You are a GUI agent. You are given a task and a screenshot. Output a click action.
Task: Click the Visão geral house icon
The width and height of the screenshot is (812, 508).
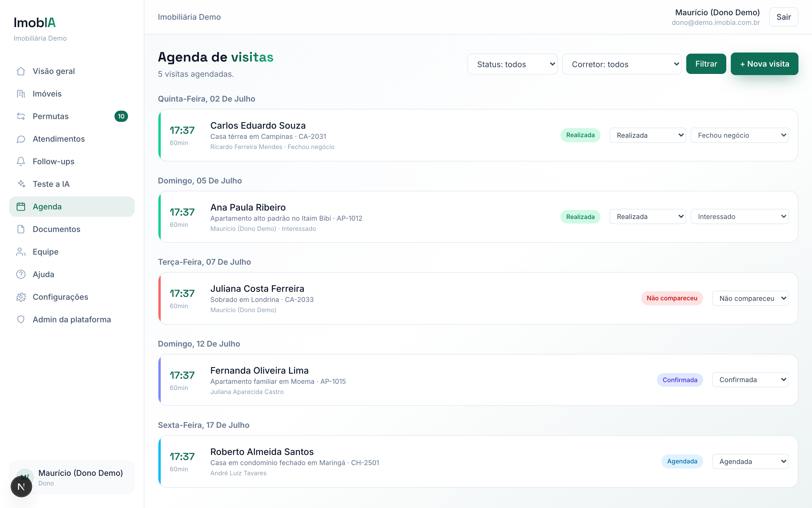[x=21, y=71]
